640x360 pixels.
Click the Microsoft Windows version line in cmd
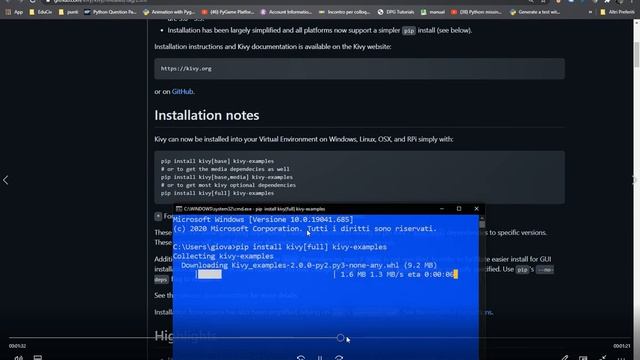pyautogui.click(x=263, y=220)
